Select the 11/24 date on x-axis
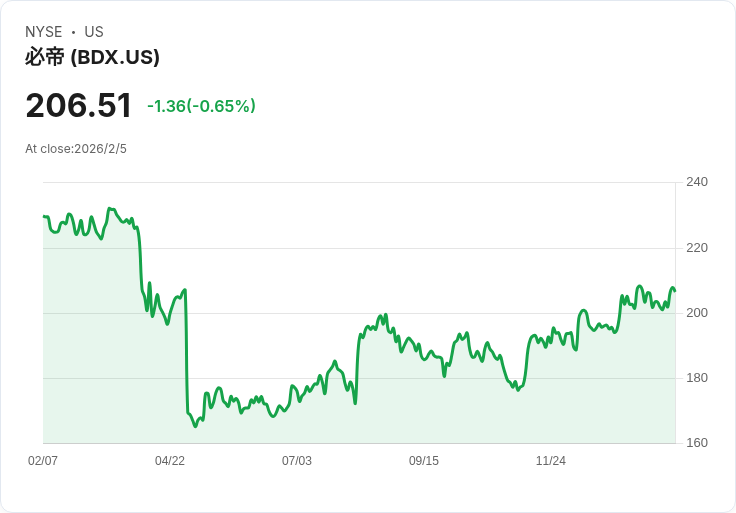This screenshot has height=513, width=736. 551,461
